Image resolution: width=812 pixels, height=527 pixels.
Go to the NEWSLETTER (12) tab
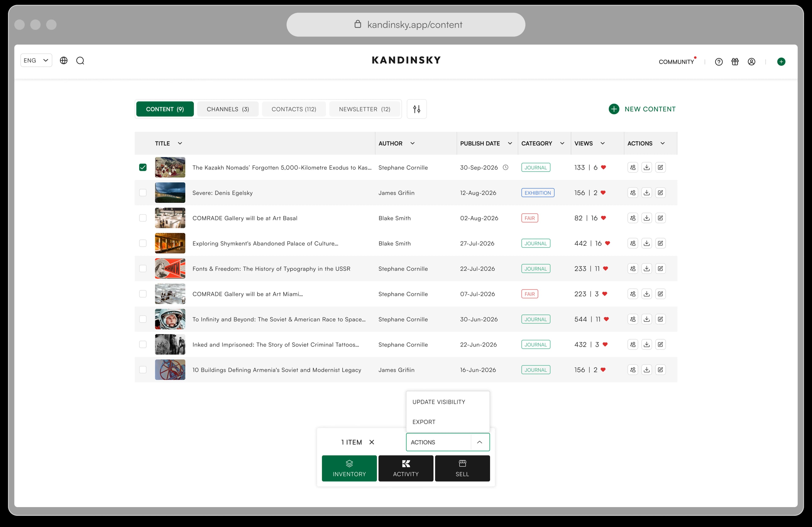(364, 109)
